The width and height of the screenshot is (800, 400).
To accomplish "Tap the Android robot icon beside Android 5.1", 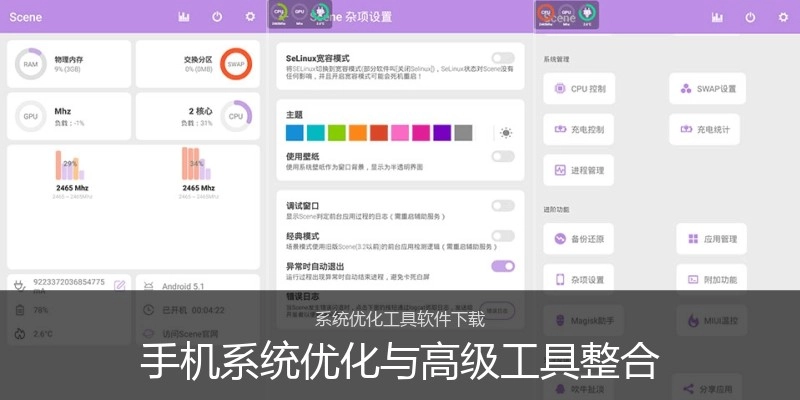I will pos(148,287).
